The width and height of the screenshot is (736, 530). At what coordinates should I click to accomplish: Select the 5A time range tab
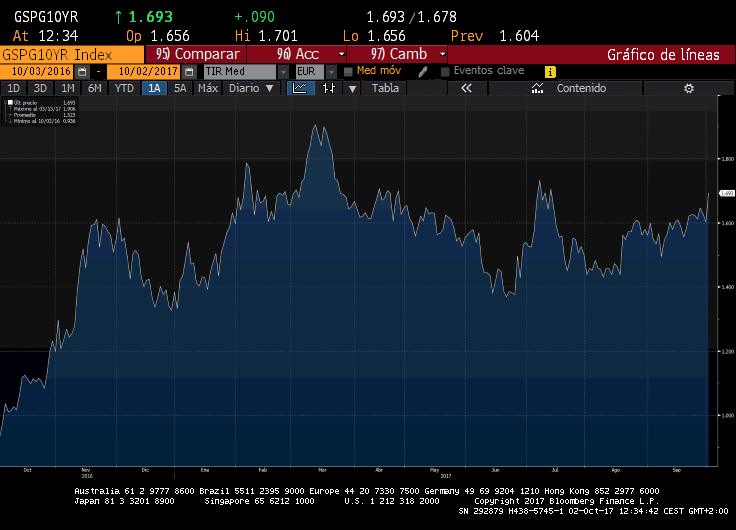pyautogui.click(x=180, y=88)
